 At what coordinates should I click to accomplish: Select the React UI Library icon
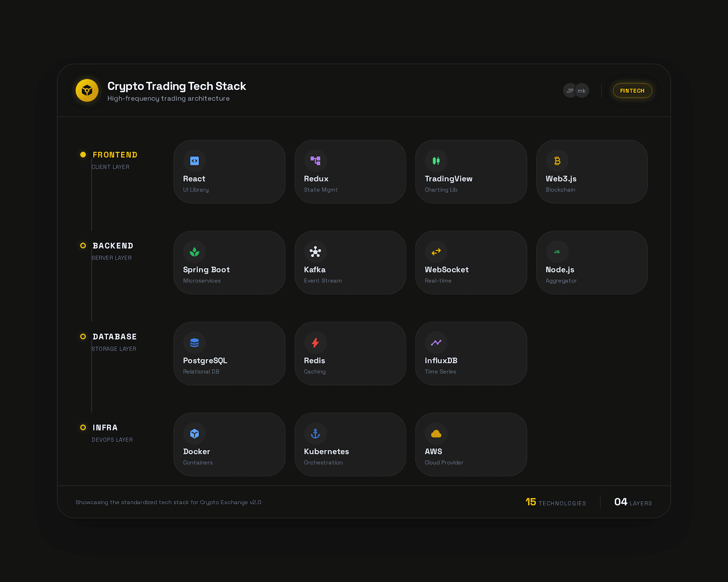[194, 161]
